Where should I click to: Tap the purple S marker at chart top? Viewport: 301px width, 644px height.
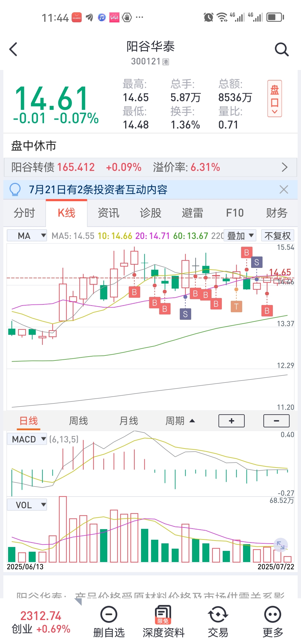pyautogui.click(x=257, y=262)
